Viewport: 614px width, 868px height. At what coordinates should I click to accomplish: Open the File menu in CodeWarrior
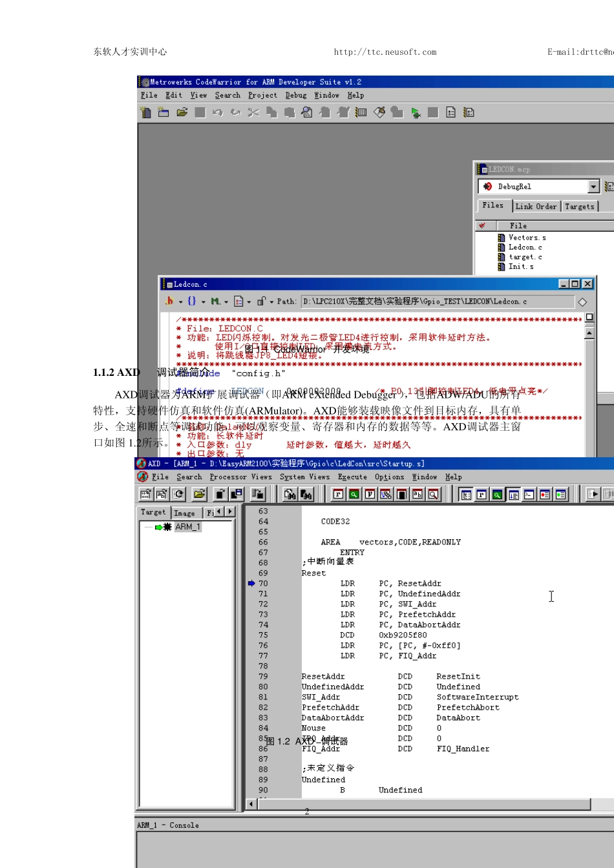tap(149, 95)
